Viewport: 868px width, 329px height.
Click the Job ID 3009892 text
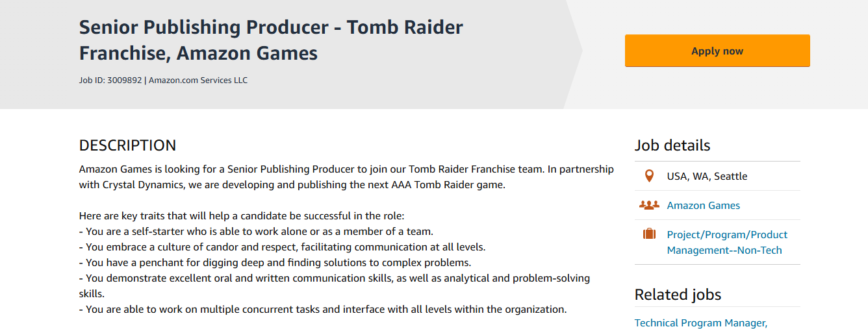coord(110,80)
